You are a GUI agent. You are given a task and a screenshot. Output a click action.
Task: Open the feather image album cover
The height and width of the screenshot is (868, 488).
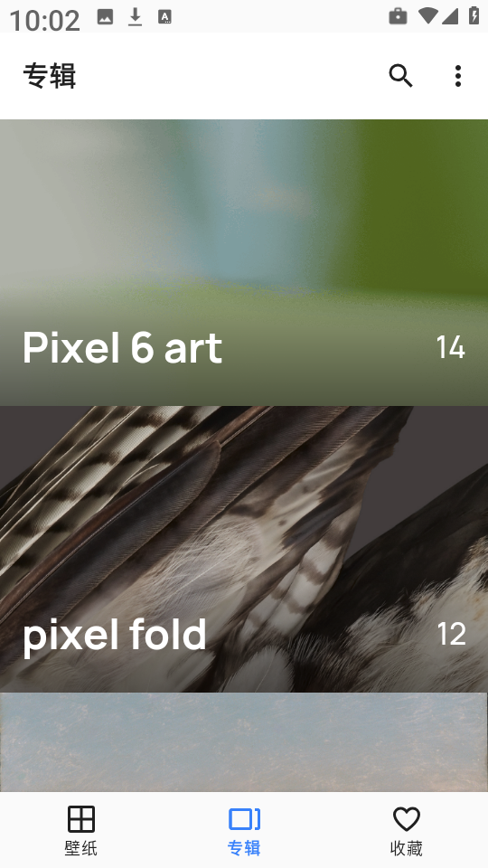pyautogui.click(x=244, y=549)
